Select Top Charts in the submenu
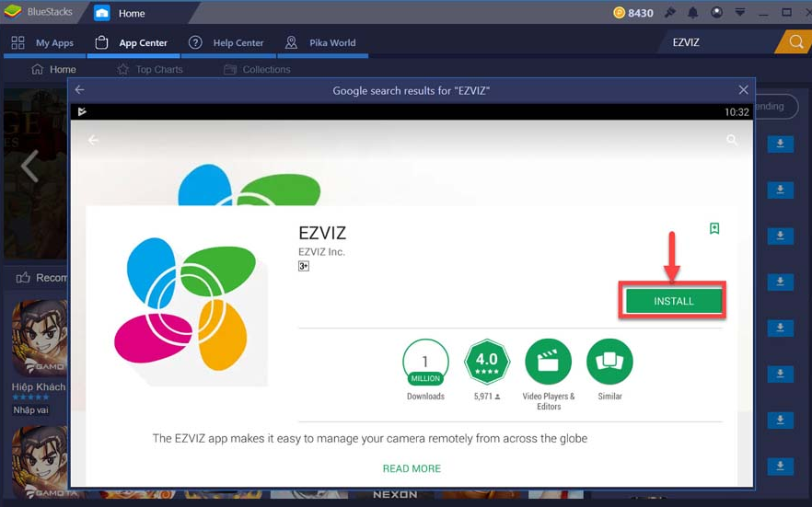812x507 pixels. pyautogui.click(x=150, y=69)
